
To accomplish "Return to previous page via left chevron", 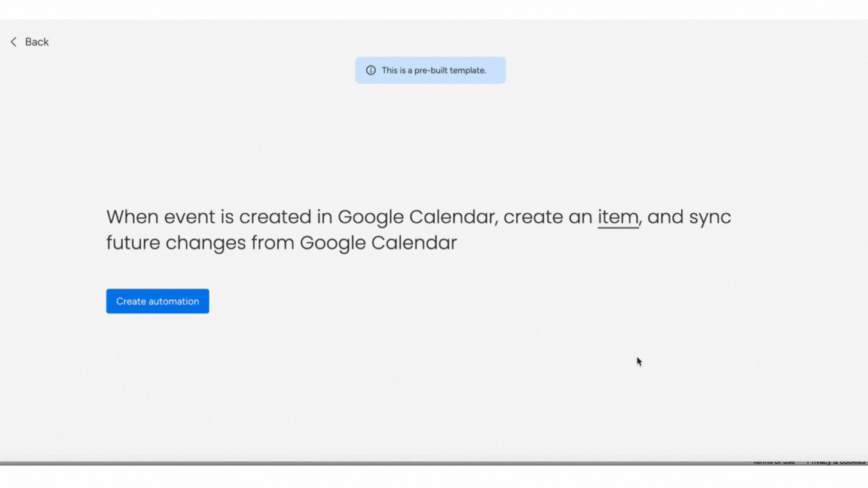I will (14, 42).
